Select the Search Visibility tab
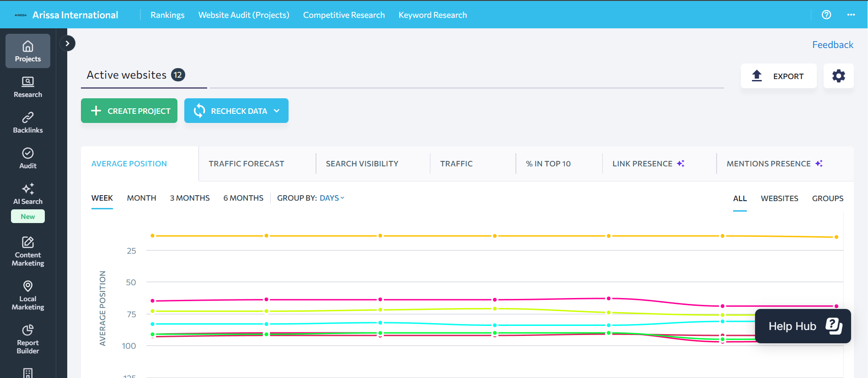This screenshot has height=378, width=868. [362, 164]
